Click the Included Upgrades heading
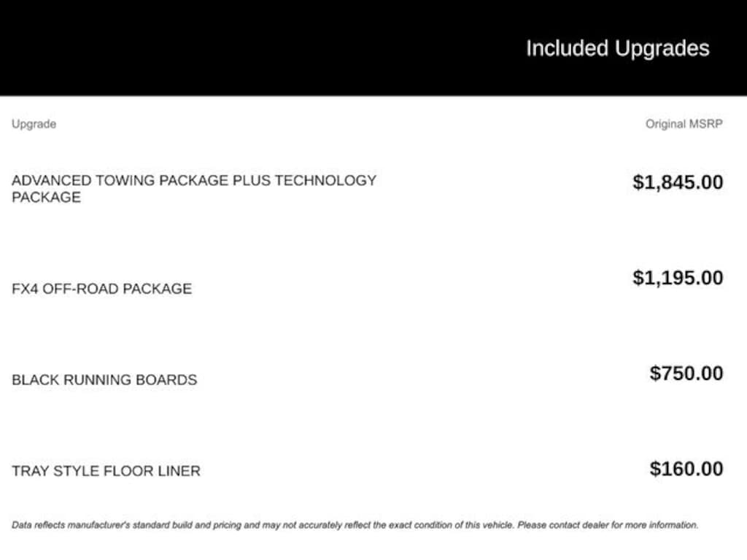Screen dimensions: 747x560 tap(617, 49)
